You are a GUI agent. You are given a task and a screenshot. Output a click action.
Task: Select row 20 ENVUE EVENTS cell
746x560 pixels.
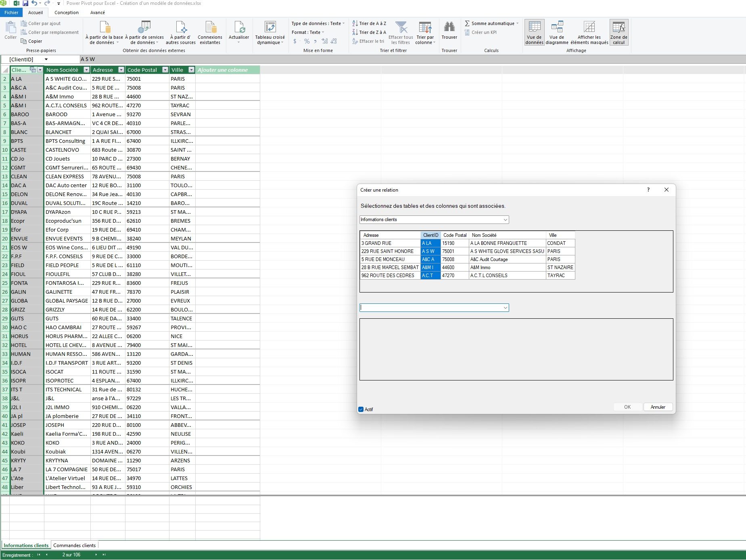point(67,238)
